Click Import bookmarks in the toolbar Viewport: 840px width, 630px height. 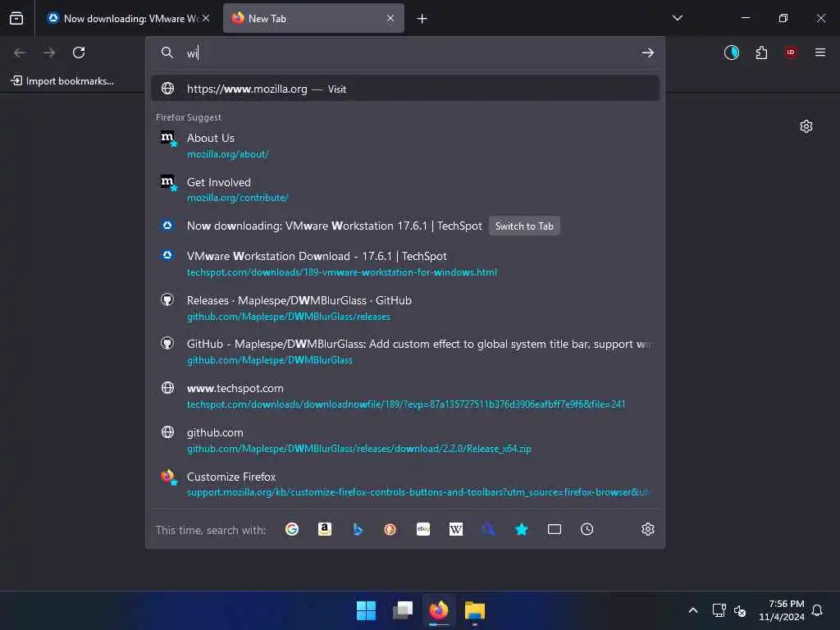pyautogui.click(x=62, y=81)
